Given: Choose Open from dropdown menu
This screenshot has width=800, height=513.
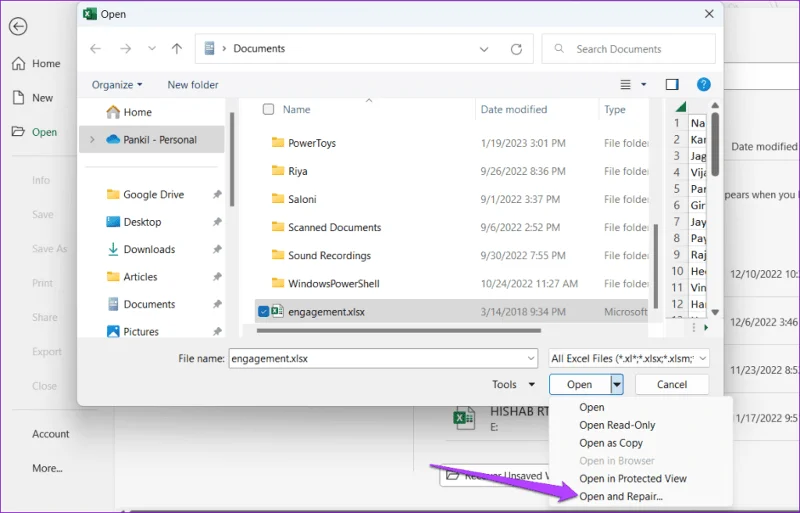Looking at the screenshot, I should (592, 407).
